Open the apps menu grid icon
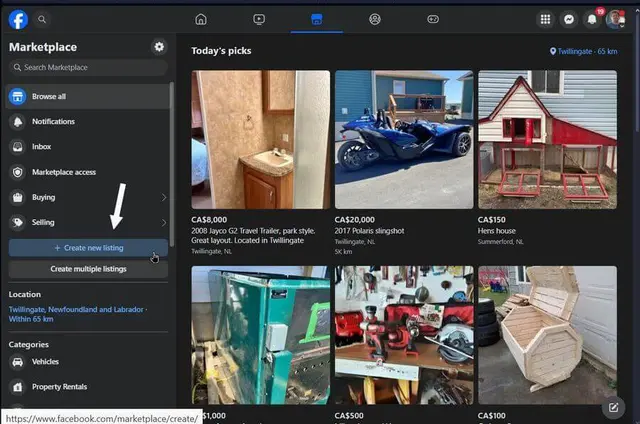This screenshot has height=424, width=640. tap(545, 19)
